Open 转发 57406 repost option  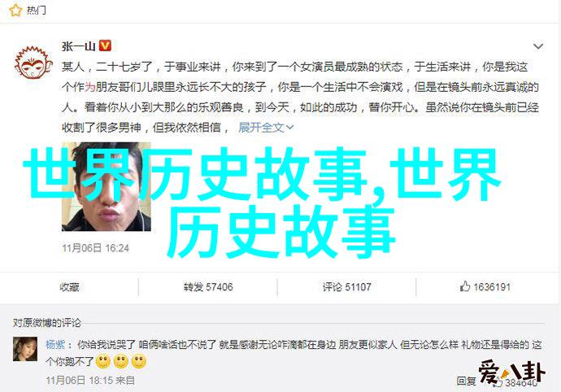208,287
